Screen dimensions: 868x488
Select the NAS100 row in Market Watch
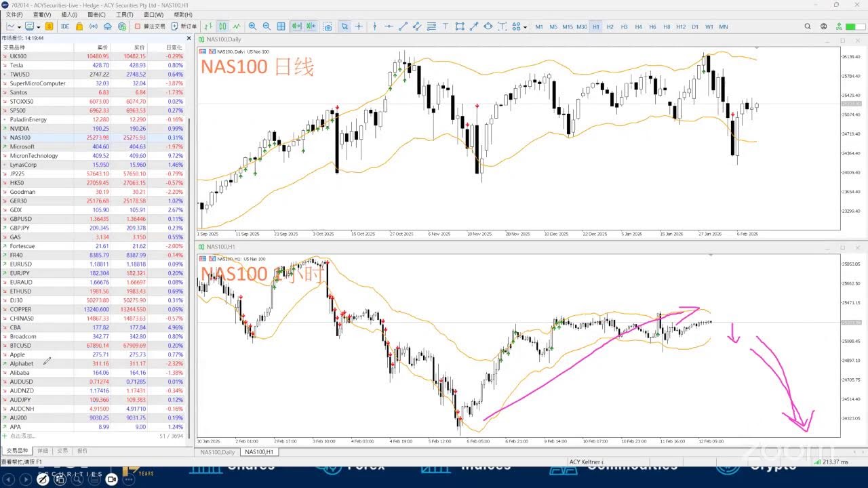[x=94, y=138]
